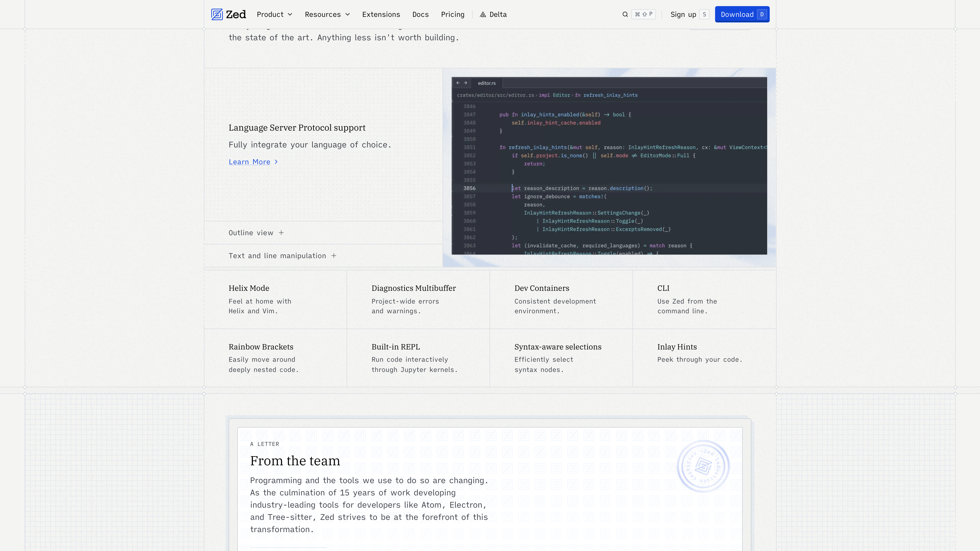Open the Delta nav item
This screenshot has width=980, height=551.
pyautogui.click(x=493, y=15)
